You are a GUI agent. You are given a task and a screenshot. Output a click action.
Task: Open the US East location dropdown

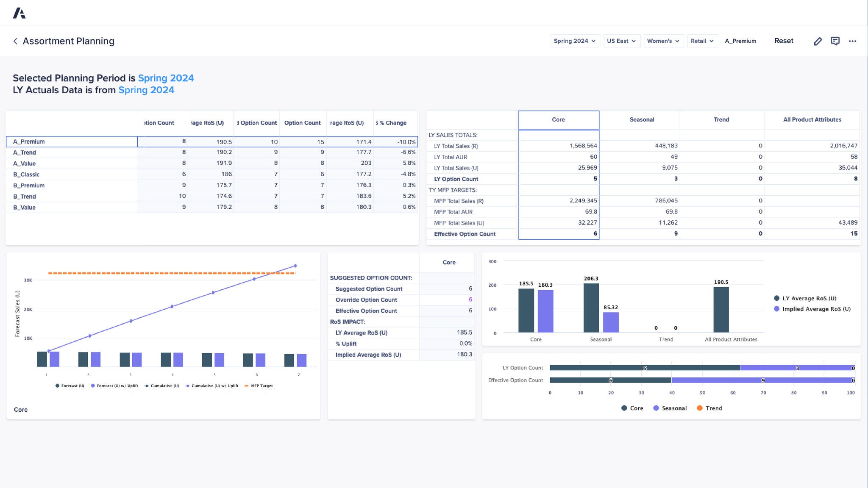(621, 41)
